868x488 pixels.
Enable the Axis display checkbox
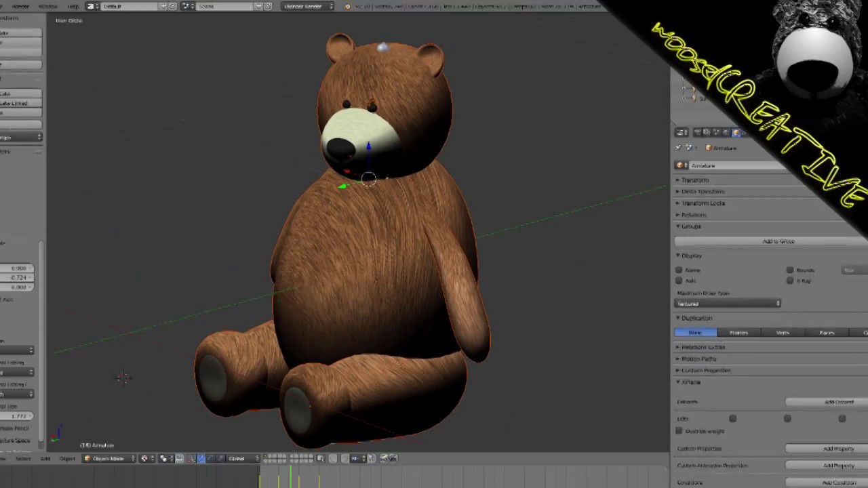[x=679, y=281]
